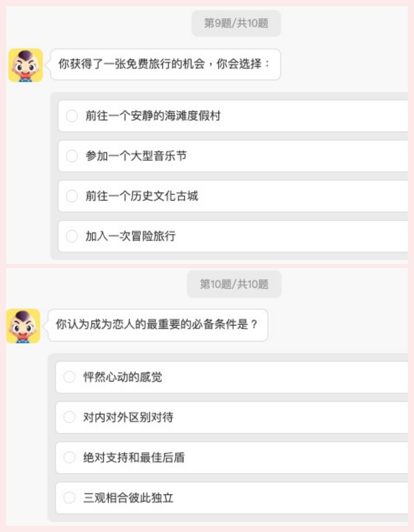Screen dimensions: 414x532
Task: Click the option text 参加一个大型音乐节
Action: click(x=136, y=156)
